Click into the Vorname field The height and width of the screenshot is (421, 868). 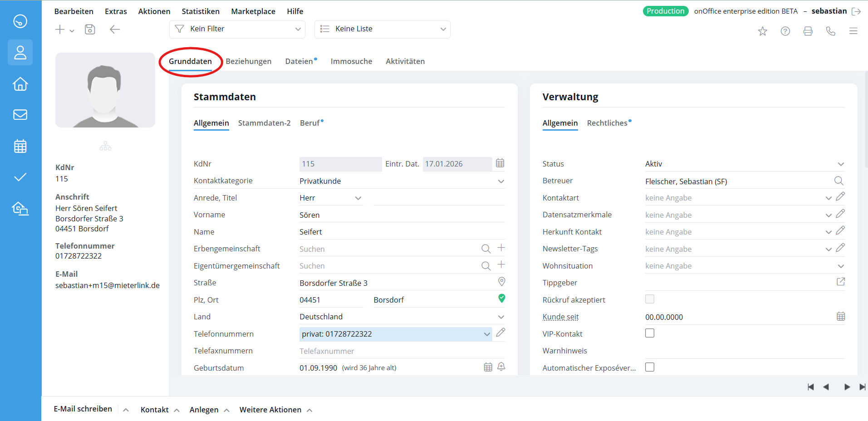(402, 215)
